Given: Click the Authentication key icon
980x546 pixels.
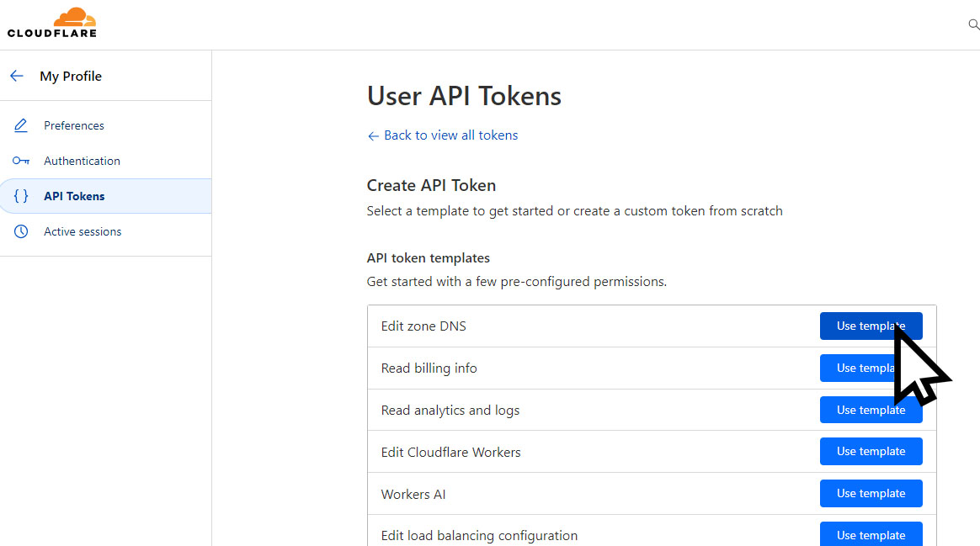Looking at the screenshot, I should point(21,161).
